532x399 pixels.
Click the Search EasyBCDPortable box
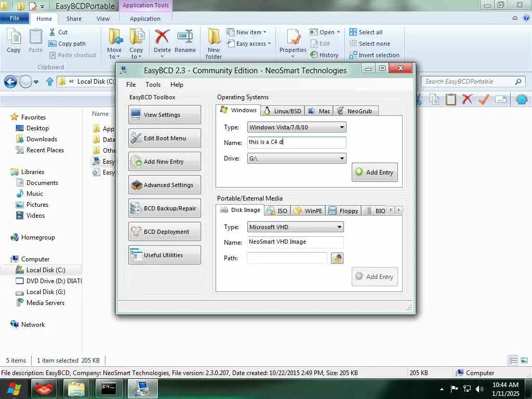click(473, 82)
